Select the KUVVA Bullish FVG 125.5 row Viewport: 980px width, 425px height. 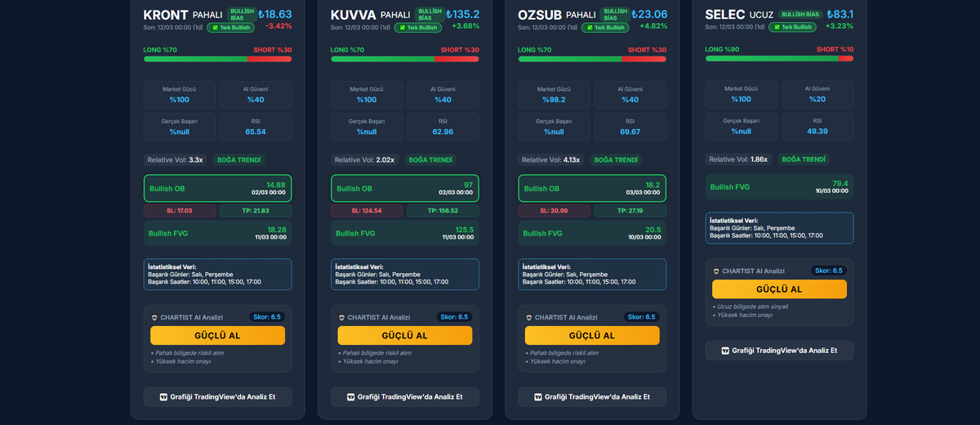tap(405, 233)
